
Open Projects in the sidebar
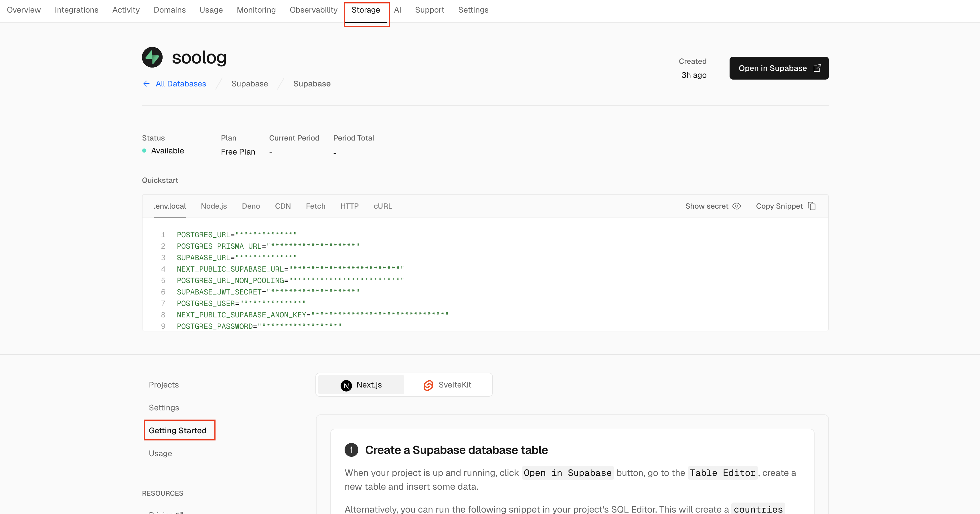[x=164, y=385]
